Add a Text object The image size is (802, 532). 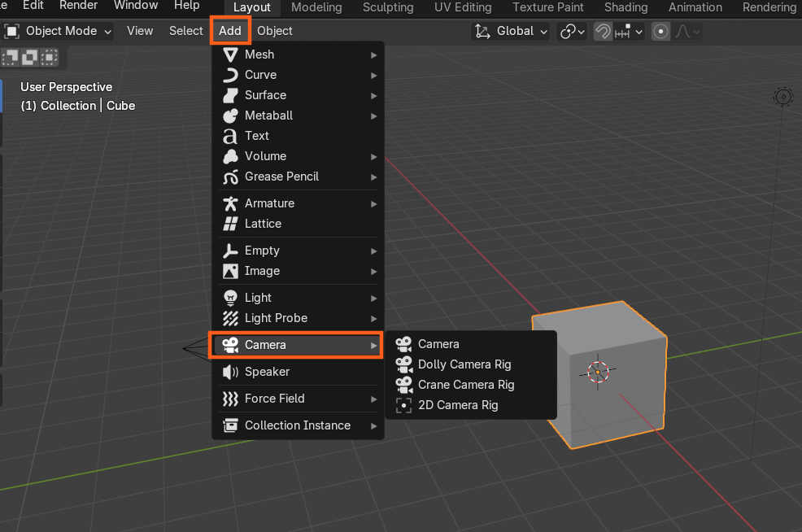click(x=298, y=136)
